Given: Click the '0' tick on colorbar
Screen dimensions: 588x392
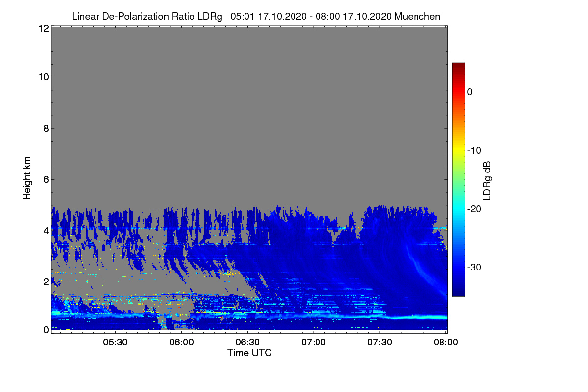Looking at the screenshot, I should (470, 92).
